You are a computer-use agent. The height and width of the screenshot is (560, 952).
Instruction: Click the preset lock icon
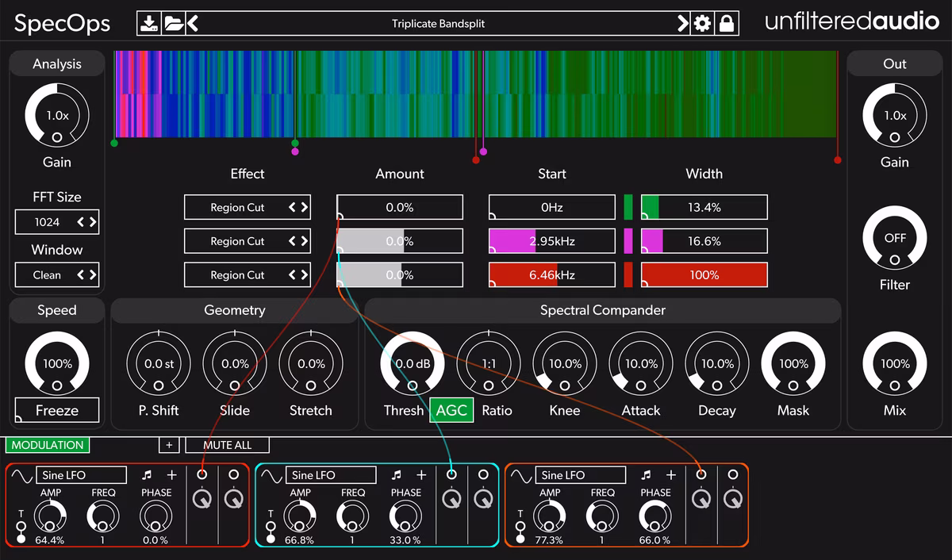click(x=726, y=22)
